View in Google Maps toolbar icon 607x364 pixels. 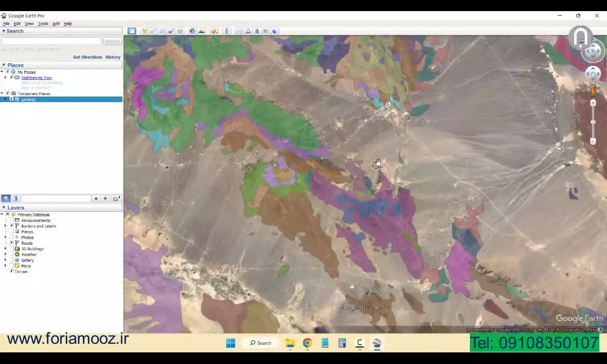coord(266,31)
